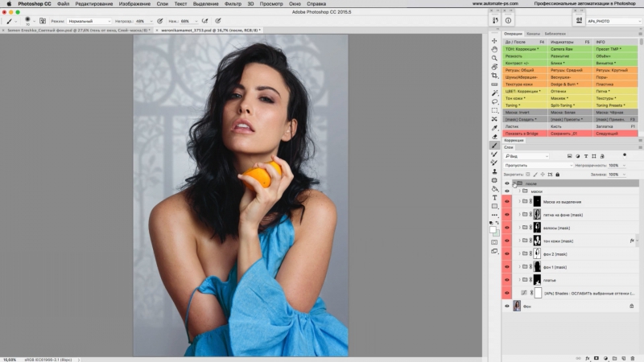Select the Move tool
Image resolution: width=644 pixels, height=362 pixels.
click(x=494, y=41)
